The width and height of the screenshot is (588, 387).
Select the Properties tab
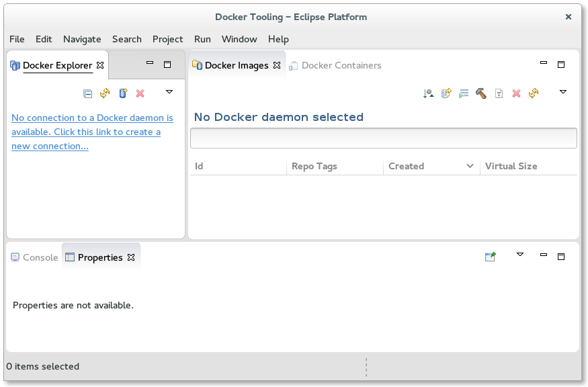(99, 257)
